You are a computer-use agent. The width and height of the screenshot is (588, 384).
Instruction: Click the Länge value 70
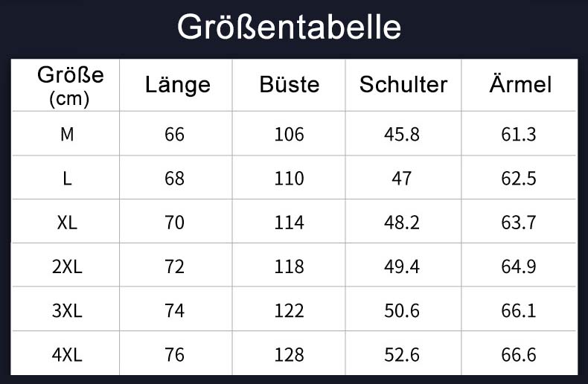coord(174,223)
